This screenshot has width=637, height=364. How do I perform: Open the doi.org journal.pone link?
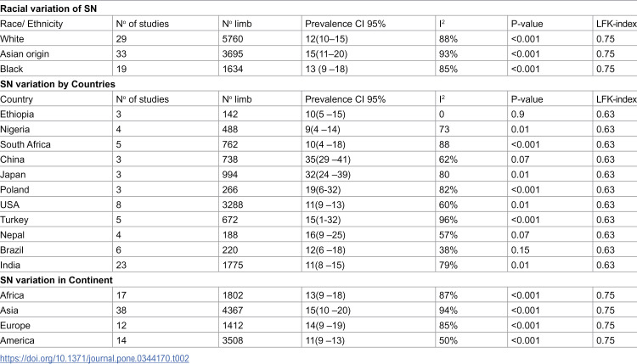click(x=94, y=358)
